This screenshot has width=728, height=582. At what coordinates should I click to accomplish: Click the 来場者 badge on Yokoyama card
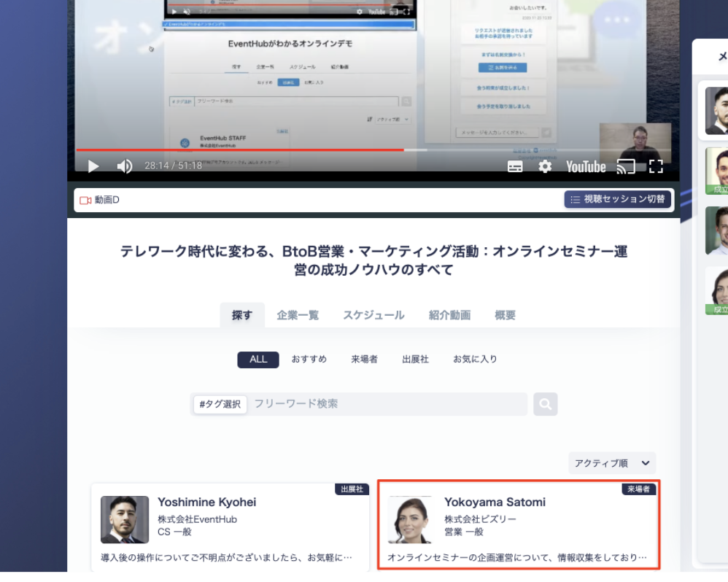(x=639, y=489)
